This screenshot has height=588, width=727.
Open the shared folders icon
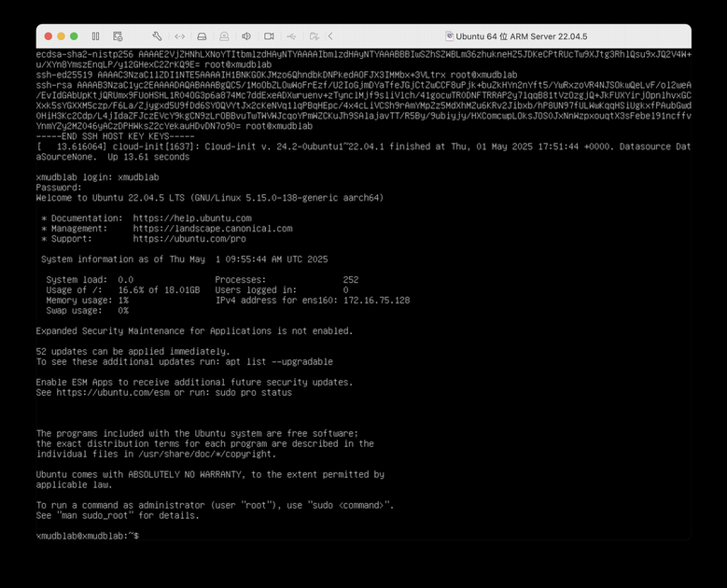click(314, 36)
